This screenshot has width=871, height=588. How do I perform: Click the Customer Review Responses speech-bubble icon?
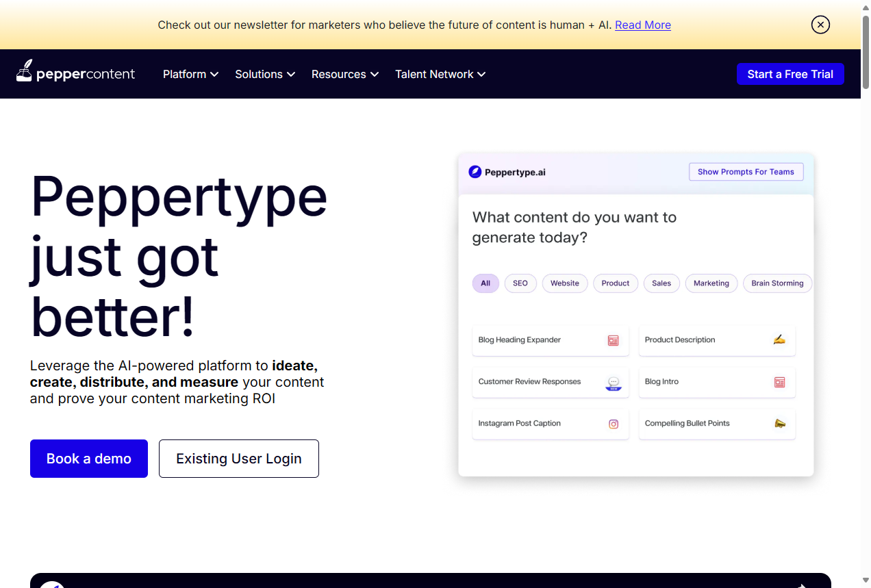(613, 381)
